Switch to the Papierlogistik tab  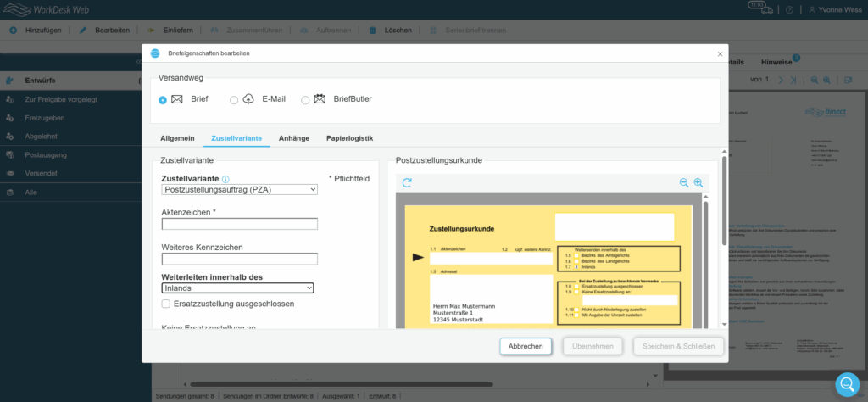[350, 138]
